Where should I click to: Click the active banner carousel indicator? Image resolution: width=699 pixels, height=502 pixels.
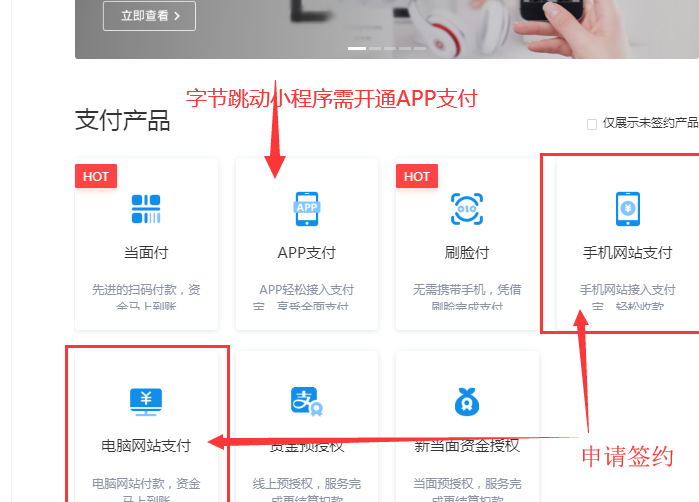pos(356,48)
